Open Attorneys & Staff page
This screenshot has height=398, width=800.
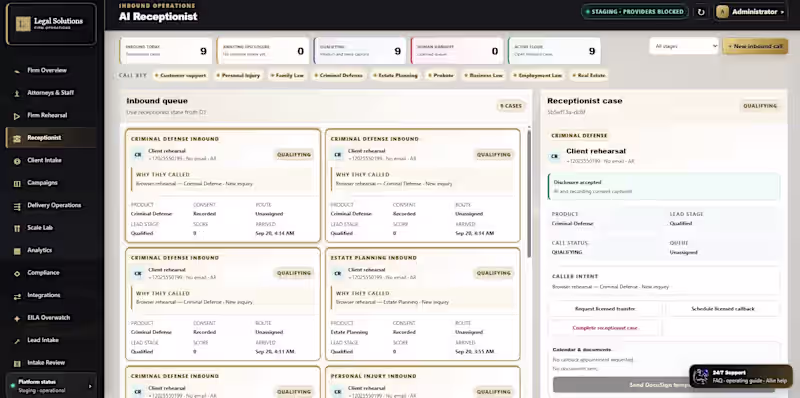point(51,93)
